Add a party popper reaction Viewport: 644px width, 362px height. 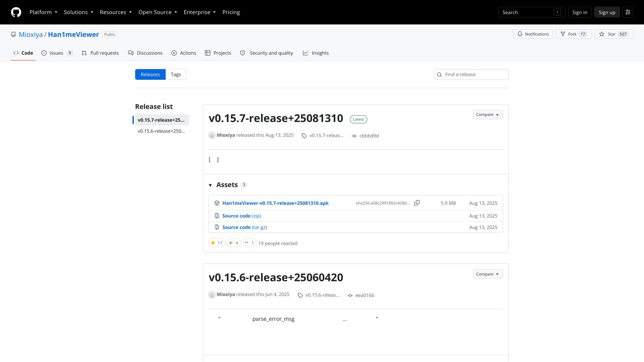point(234,243)
